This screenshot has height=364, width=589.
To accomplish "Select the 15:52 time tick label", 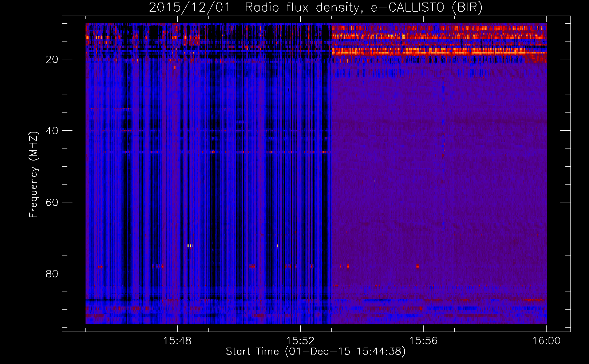I will click(x=300, y=341).
